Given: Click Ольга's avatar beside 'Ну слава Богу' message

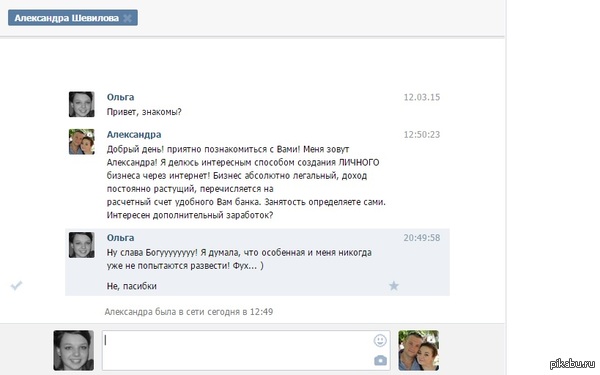Looking at the screenshot, I should [82, 245].
